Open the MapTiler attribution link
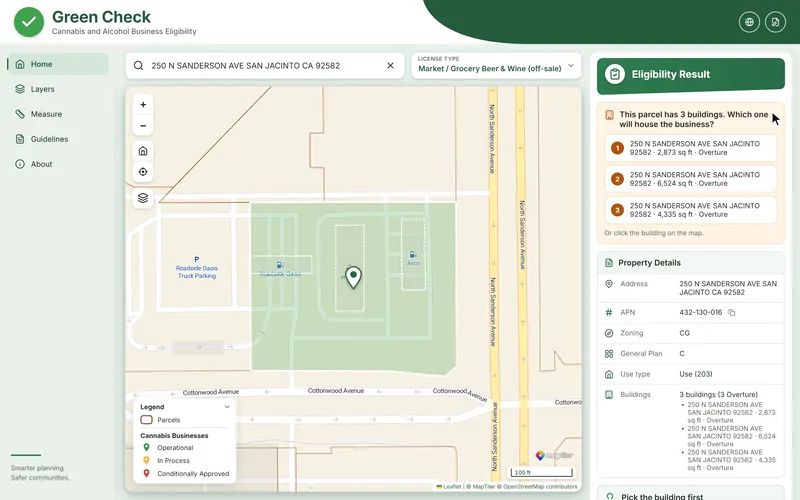Screen dimensions: 800x500 [484, 487]
